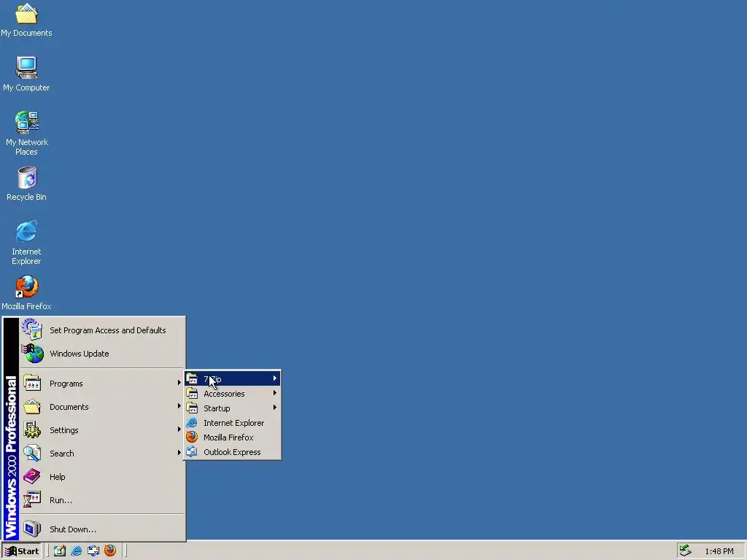
Task: Click the Startup folder icon in submenu
Action: point(192,408)
